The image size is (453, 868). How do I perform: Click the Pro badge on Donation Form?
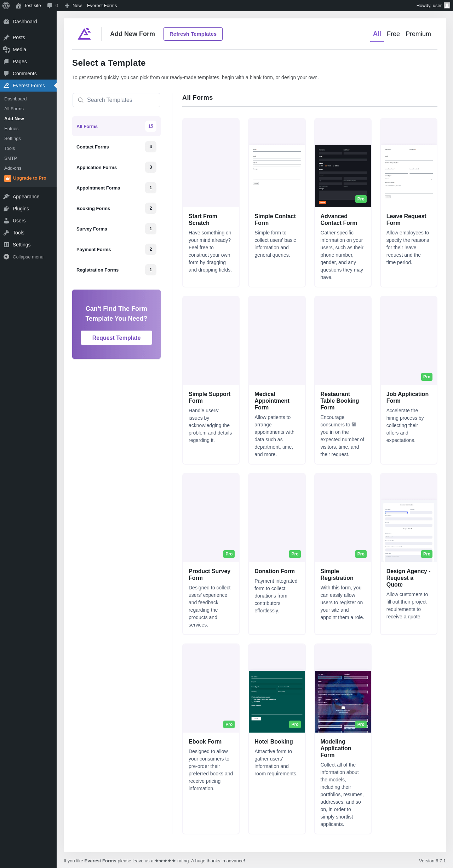pyautogui.click(x=295, y=554)
